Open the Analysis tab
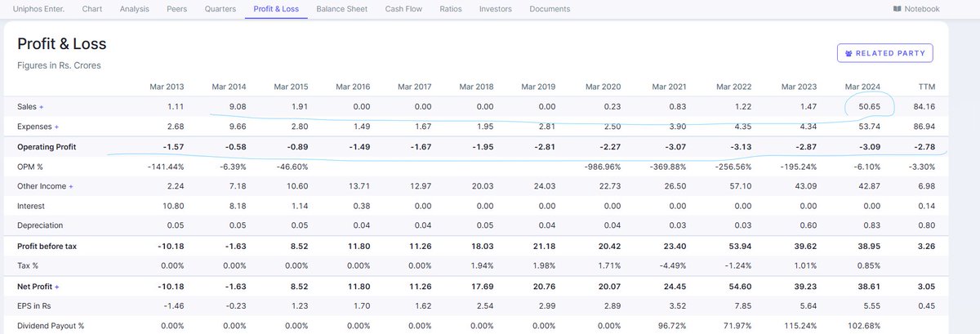Screen dimensions: 980x334 pos(135,9)
